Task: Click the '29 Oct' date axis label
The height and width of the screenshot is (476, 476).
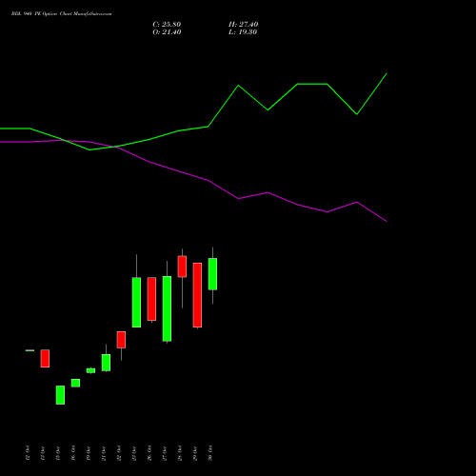Action: 195,453
